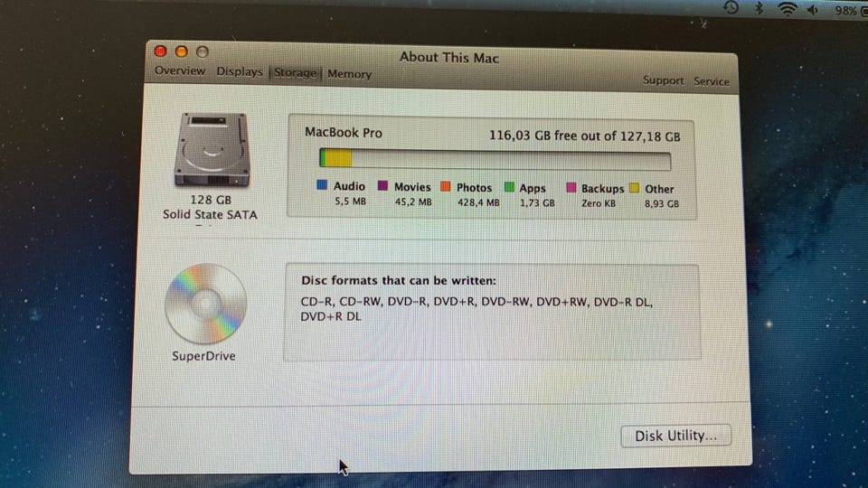Click the "MacBook Pro" volume name

344,133
